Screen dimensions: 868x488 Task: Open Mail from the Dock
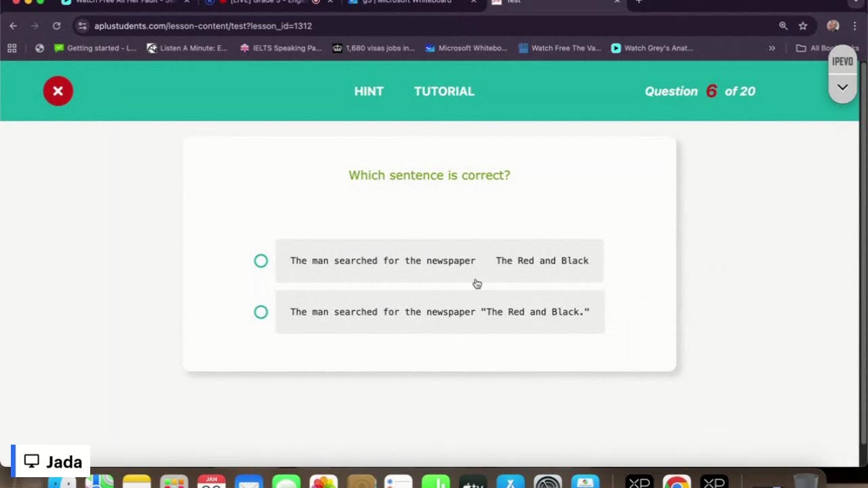(249, 482)
